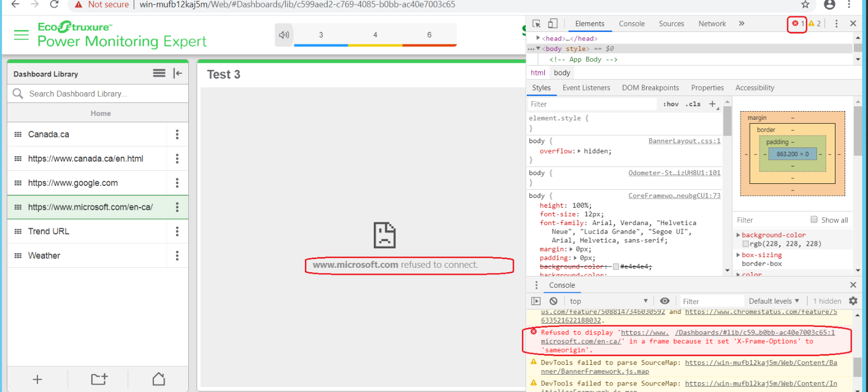Expand the margin shorthand value triangle
The width and height of the screenshot is (868, 392).
coord(572,249)
